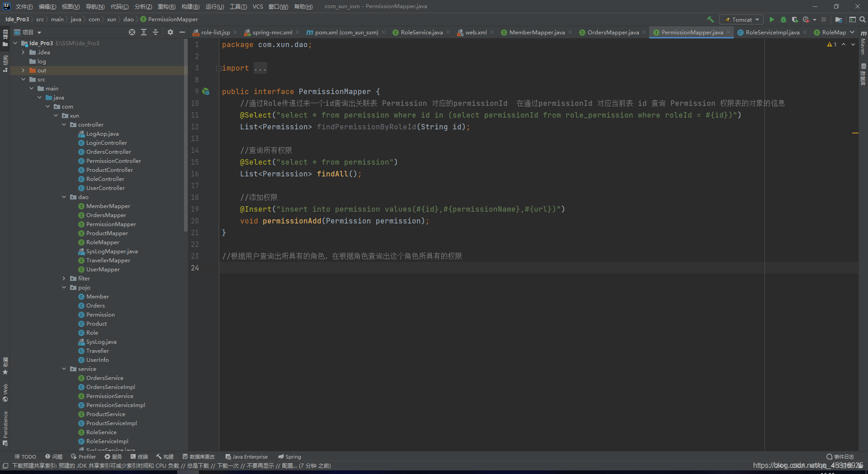Open the Maven tool window
Viewport: 868px width, 474px height.
point(863,43)
